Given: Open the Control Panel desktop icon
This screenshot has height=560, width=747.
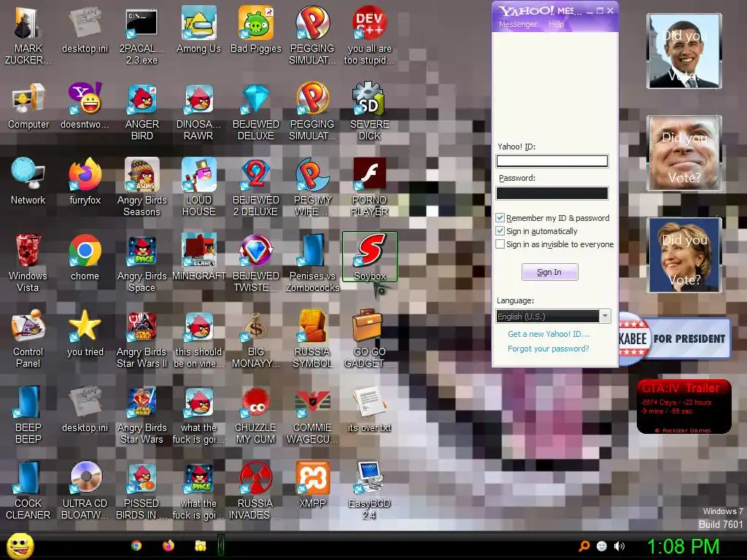Looking at the screenshot, I should pyautogui.click(x=28, y=338).
